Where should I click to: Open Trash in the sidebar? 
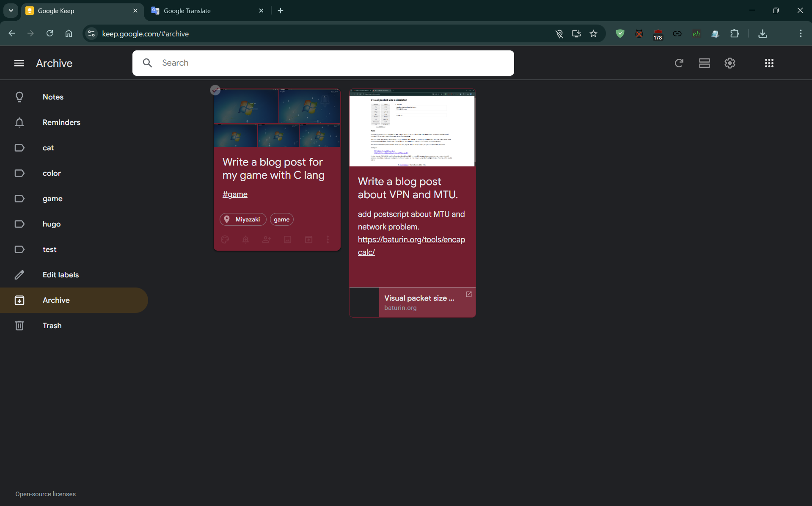52,326
